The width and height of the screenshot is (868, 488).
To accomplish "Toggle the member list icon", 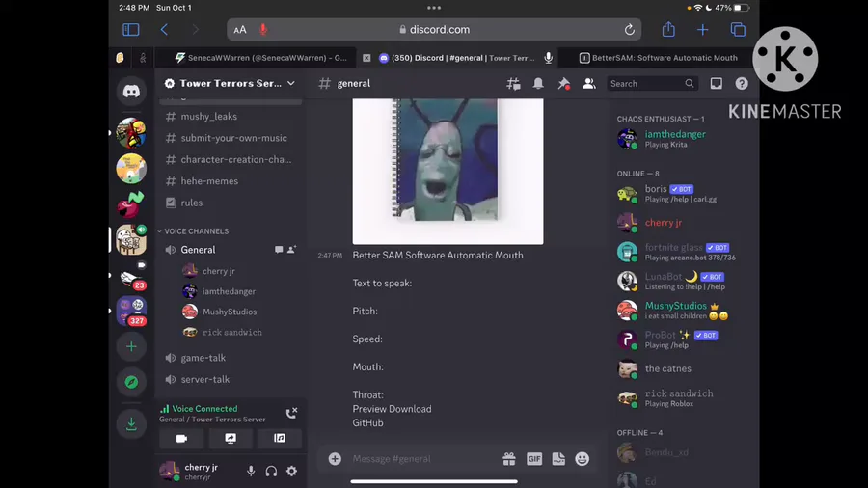I will (589, 84).
